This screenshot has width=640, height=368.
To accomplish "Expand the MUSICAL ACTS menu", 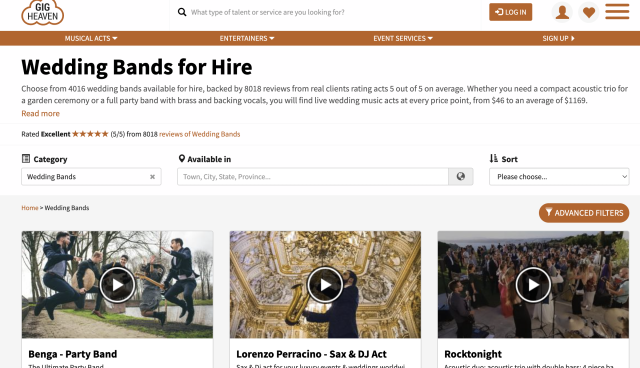I will point(91,38).
